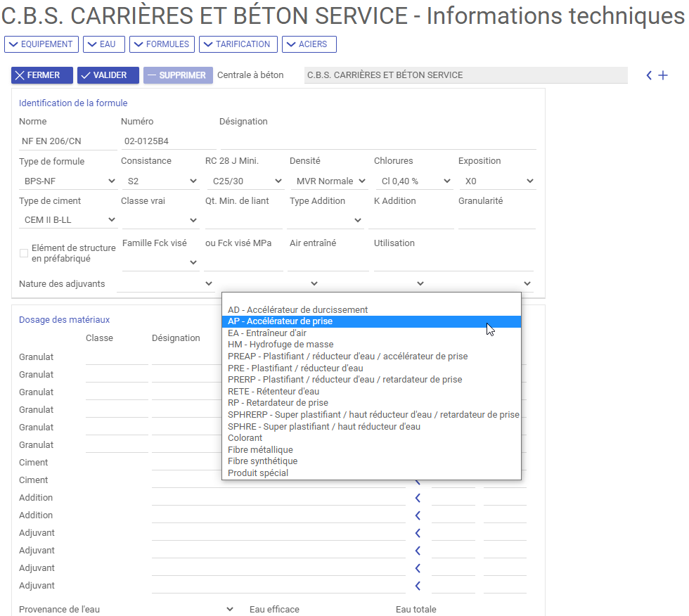Screen dimensions: 689x616
Task: Choose RETE - Rétenteur d'eau option
Action: click(371, 392)
